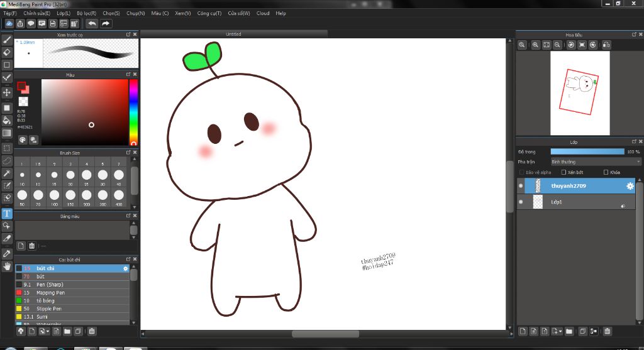Toggle visibility of thuyanh2709 layer
This screenshot has height=350, width=644.
[x=521, y=186]
